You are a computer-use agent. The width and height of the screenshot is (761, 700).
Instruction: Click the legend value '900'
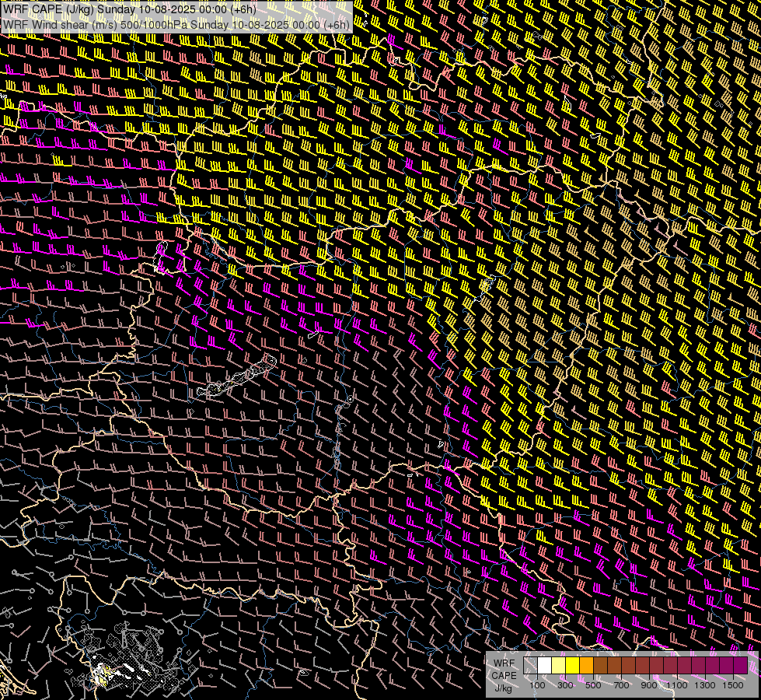click(649, 685)
